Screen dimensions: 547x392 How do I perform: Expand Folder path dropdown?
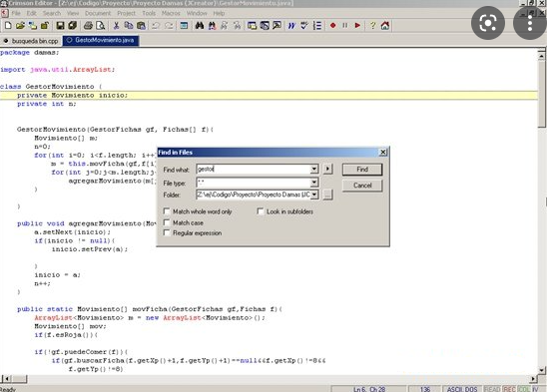[x=314, y=195]
